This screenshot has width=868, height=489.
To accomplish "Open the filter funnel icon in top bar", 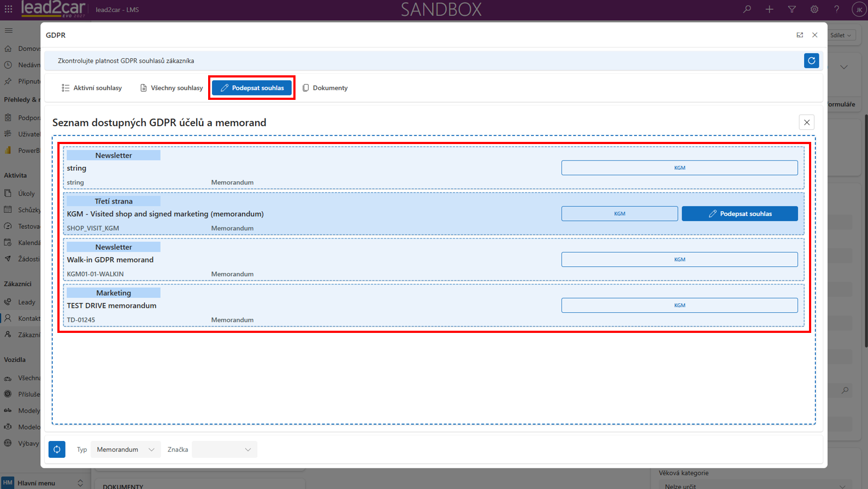I will coord(792,9).
